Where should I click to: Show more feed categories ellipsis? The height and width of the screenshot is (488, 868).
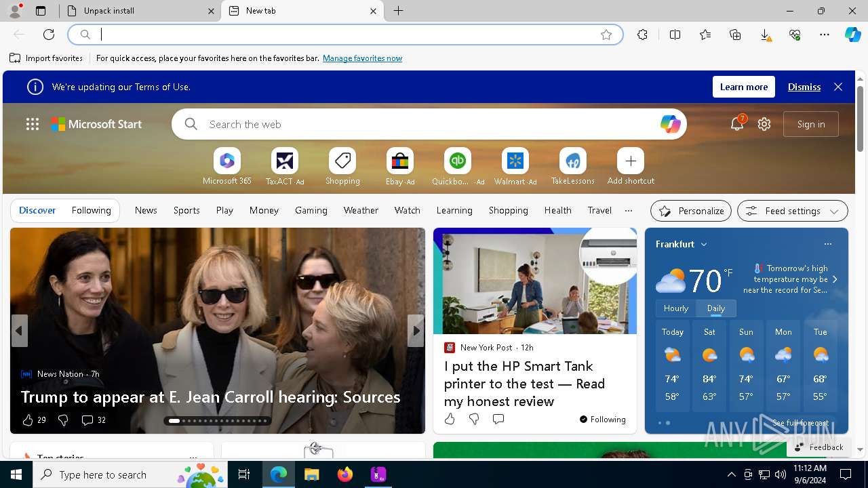point(628,210)
